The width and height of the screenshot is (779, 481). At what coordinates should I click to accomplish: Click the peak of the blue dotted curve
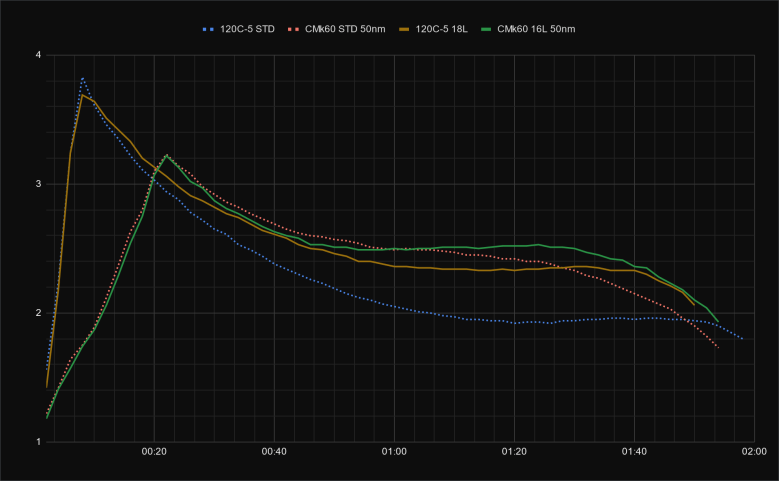82,77
